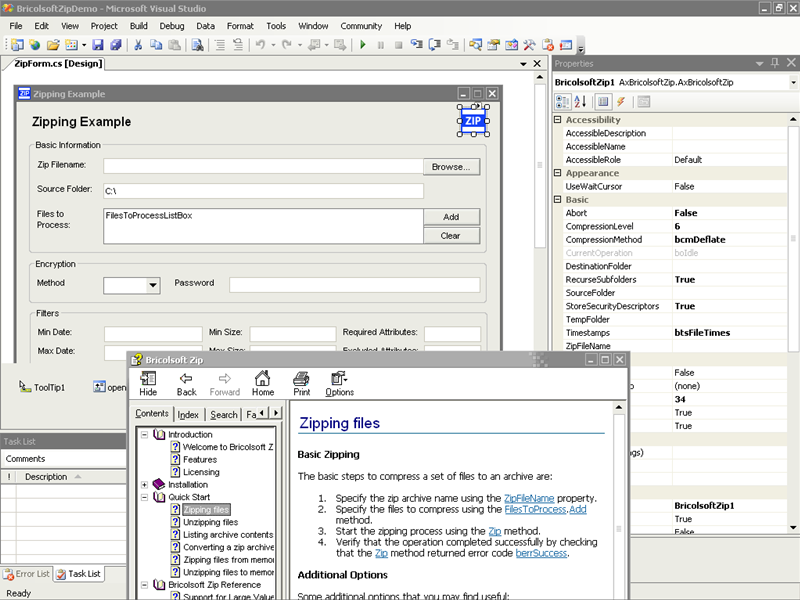Select the ZIP control on the form
This screenshot has width=800, height=600.
[x=473, y=121]
